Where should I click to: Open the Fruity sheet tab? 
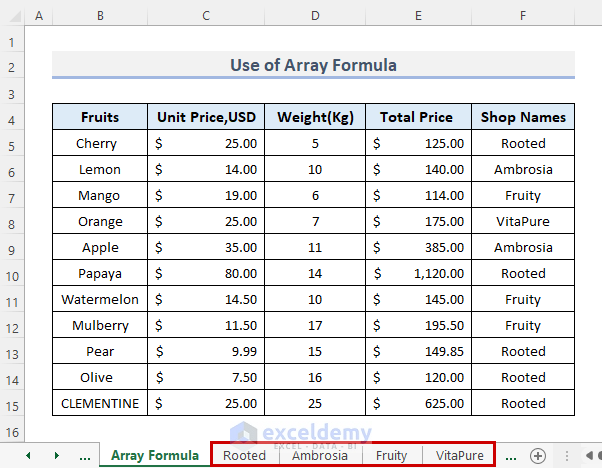click(x=391, y=455)
